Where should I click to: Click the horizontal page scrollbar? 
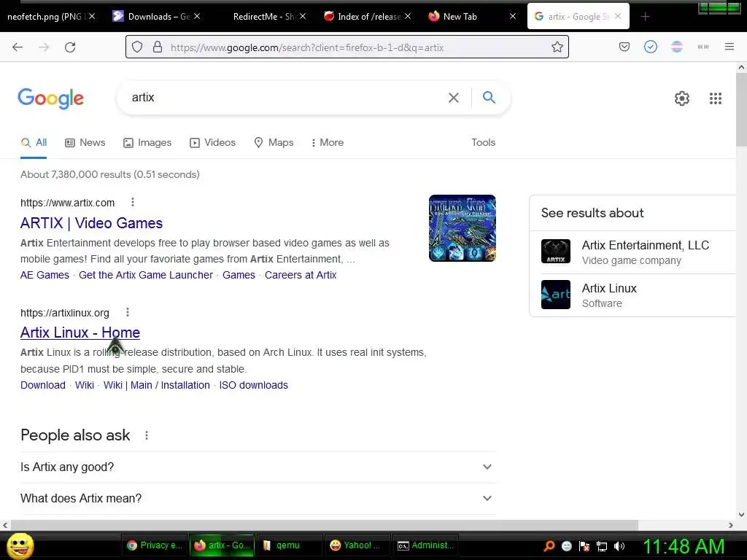324,525
